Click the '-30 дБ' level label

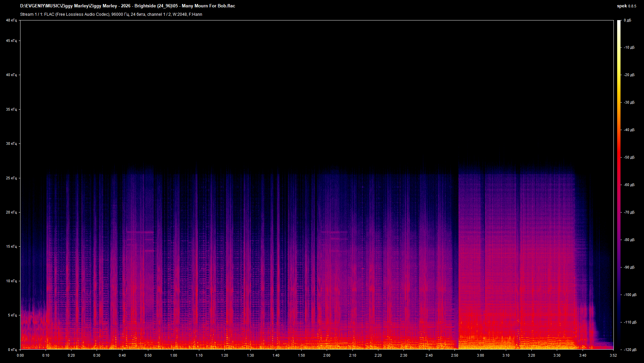pos(629,103)
